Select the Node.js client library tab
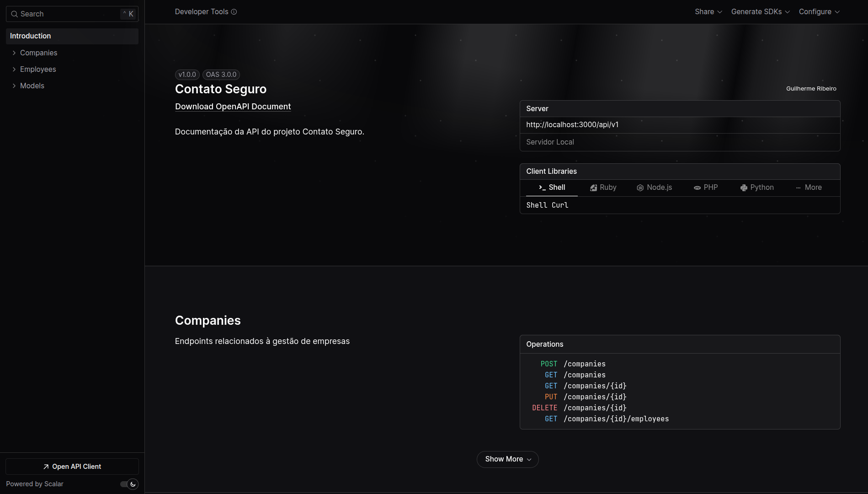This screenshot has height=494, width=868. [655, 188]
